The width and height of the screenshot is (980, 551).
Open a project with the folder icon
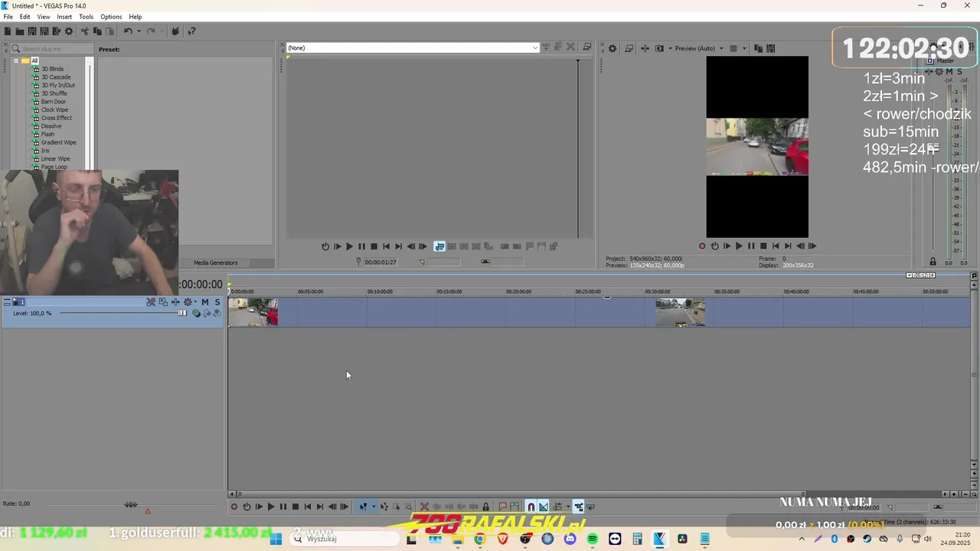click(20, 31)
